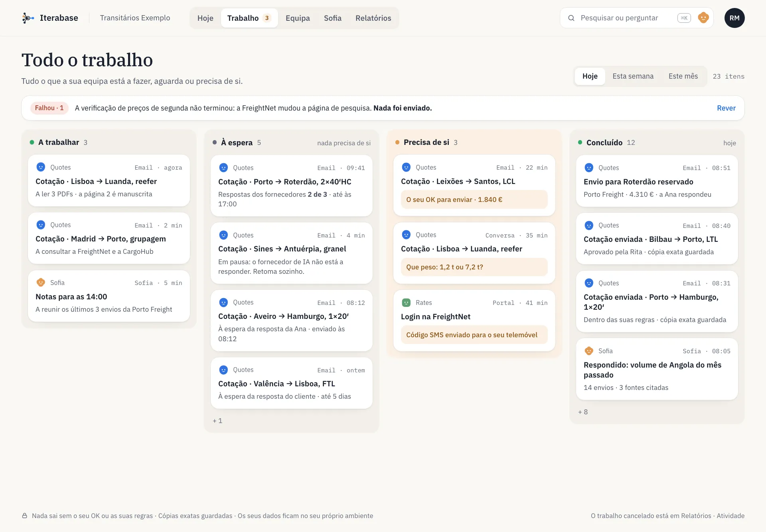Open the Hoje navigation tab

[x=205, y=18]
